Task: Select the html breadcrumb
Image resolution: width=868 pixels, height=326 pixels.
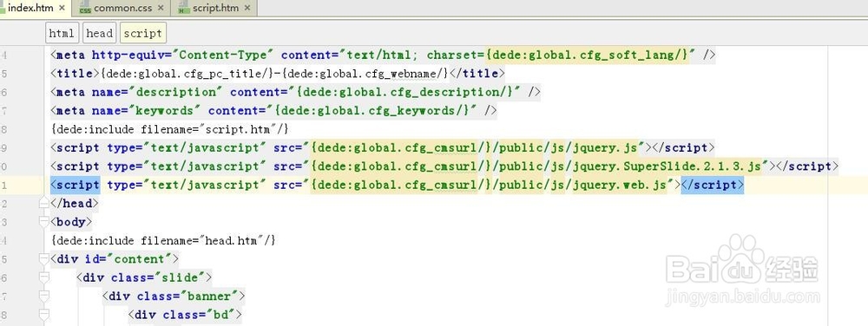Action: coord(62,33)
